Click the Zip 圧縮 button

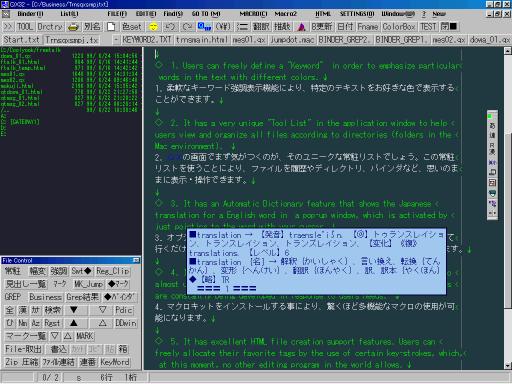tap(22, 362)
